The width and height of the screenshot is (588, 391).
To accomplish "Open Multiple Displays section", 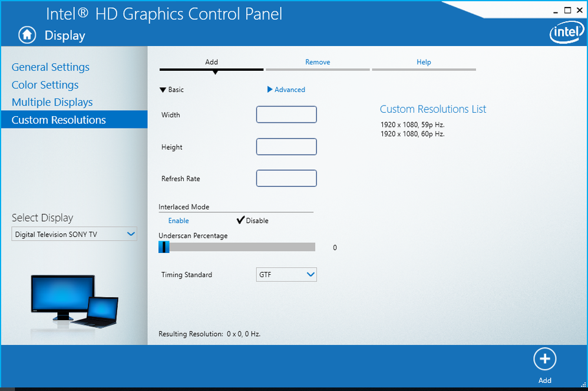I will tap(52, 102).
